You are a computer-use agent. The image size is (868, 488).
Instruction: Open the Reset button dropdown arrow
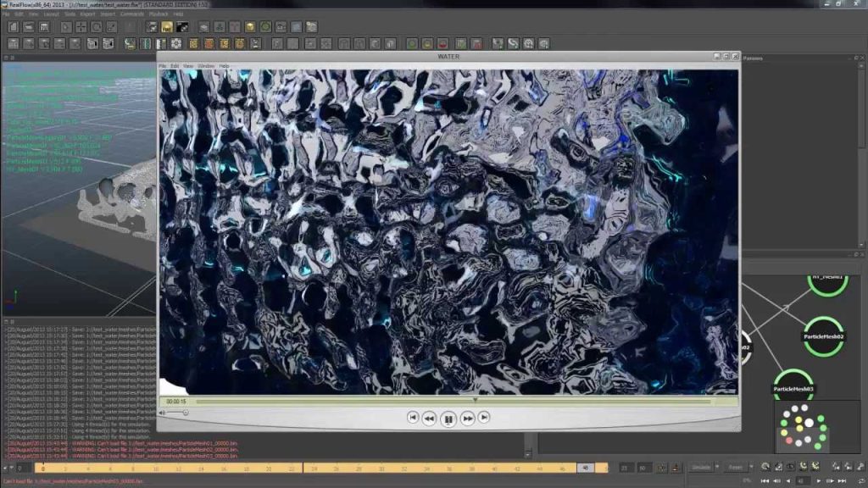(x=751, y=468)
